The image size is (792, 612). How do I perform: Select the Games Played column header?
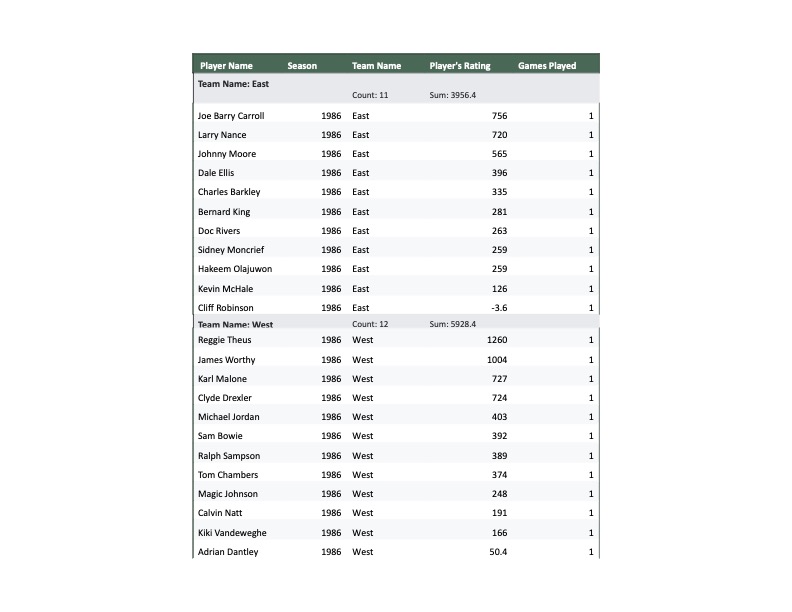click(x=547, y=66)
